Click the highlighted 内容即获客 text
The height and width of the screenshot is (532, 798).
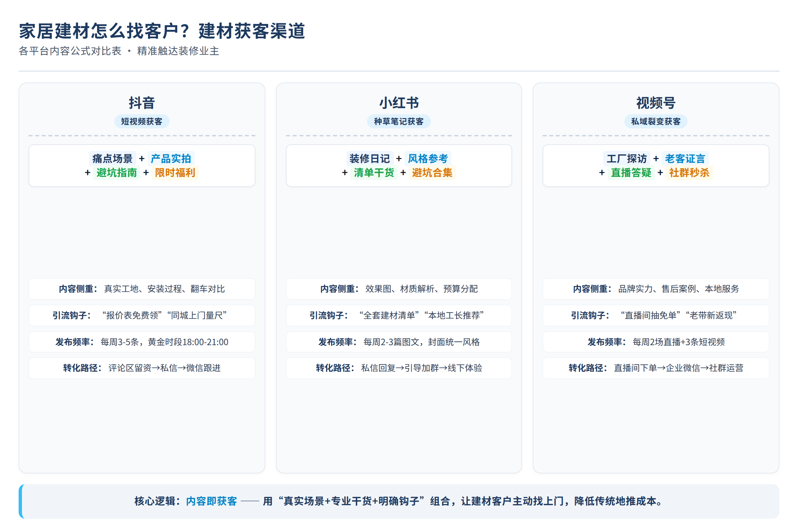[x=211, y=501]
